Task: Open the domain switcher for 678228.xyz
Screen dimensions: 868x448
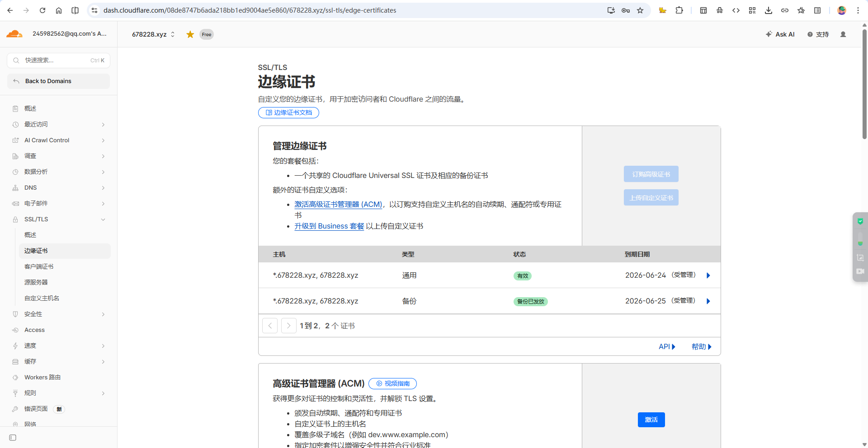Action: pos(153,34)
